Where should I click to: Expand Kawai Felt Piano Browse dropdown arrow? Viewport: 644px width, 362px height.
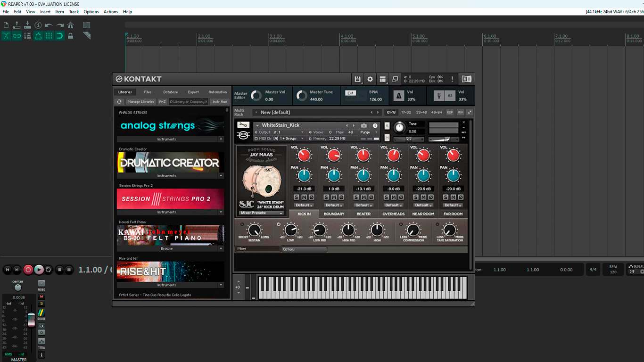[x=221, y=249]
